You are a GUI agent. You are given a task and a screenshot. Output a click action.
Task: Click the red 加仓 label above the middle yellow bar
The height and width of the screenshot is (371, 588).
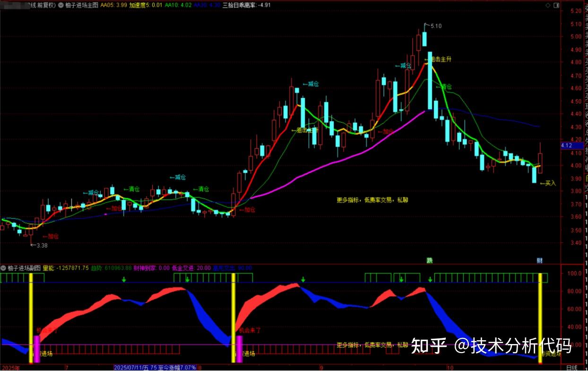[x=247, y=210]
